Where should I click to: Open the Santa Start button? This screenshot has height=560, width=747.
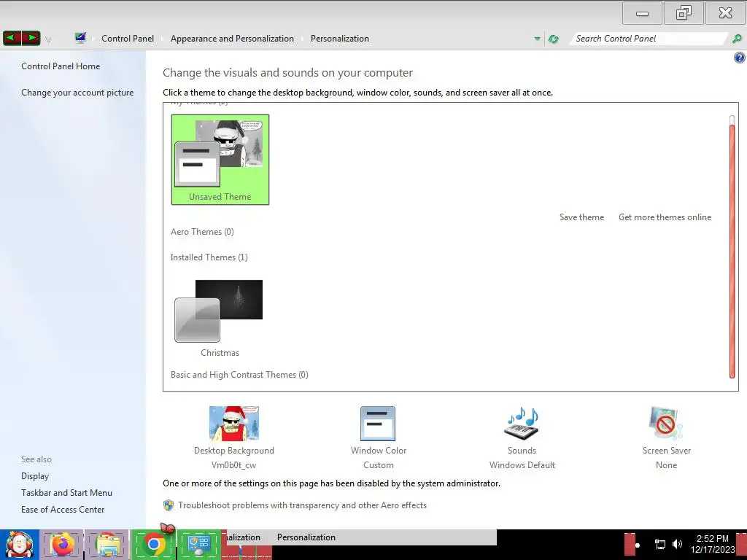point(20,545)
